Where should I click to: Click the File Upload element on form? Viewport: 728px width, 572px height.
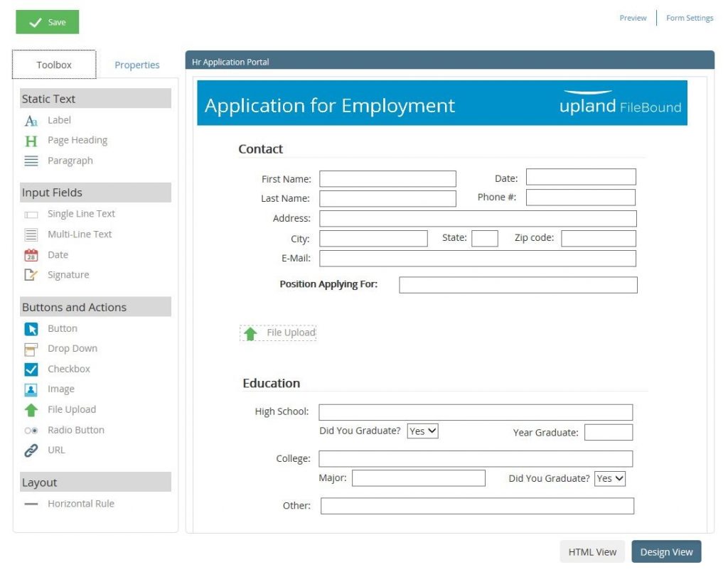pyautogui.click(x=278, y=333)
